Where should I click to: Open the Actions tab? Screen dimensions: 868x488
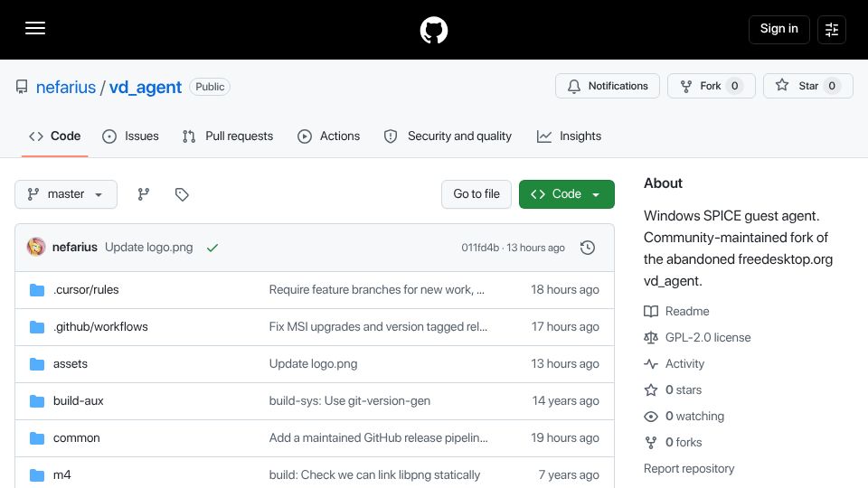(x=329, y=136)
